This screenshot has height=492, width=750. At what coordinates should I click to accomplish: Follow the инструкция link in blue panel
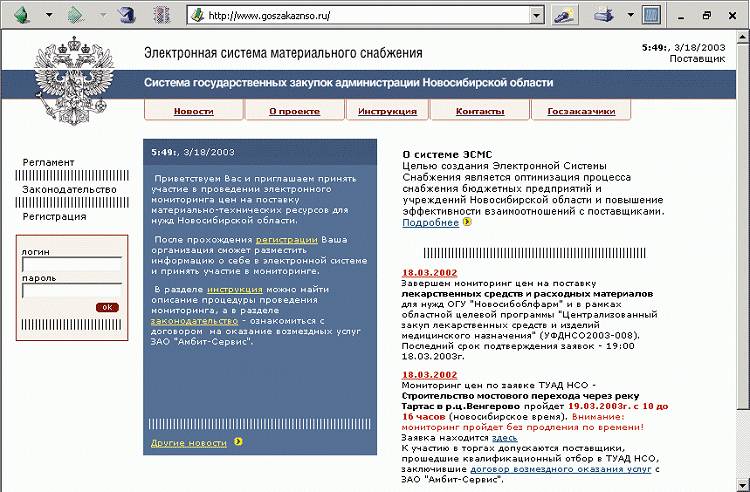pyautogui.click(x=235, y=290)
